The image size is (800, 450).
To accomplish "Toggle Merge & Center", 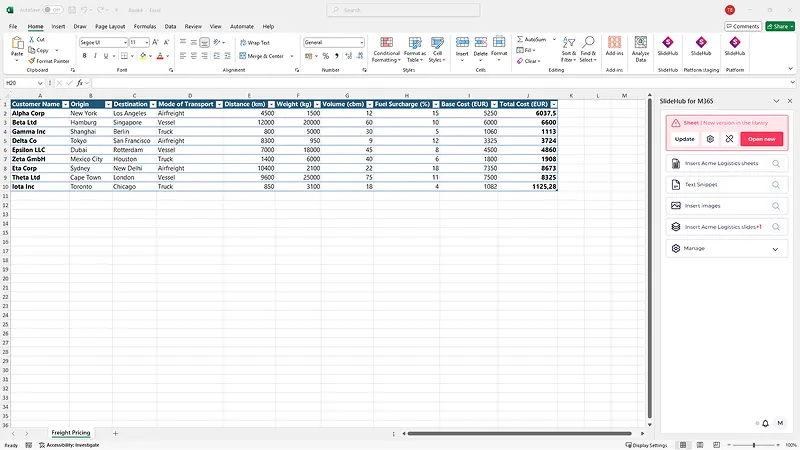I will 261,56.
